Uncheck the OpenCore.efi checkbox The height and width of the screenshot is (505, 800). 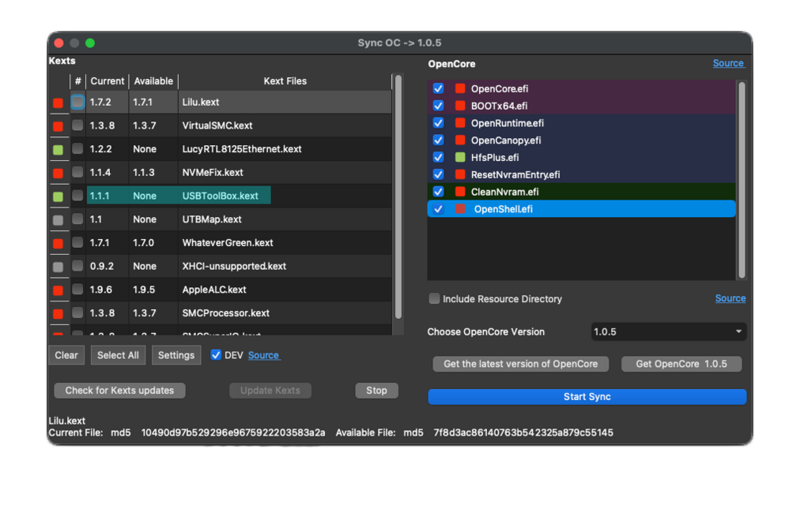[438, 88]
